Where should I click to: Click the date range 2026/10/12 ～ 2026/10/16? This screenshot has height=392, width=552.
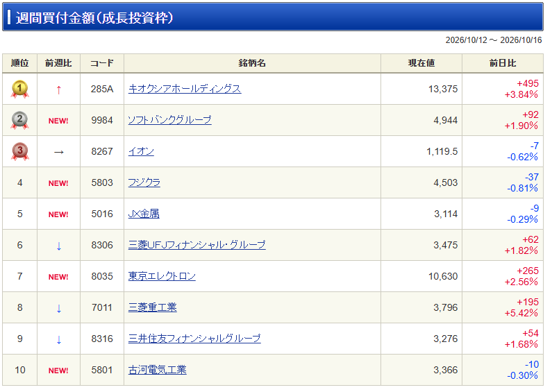494,40
